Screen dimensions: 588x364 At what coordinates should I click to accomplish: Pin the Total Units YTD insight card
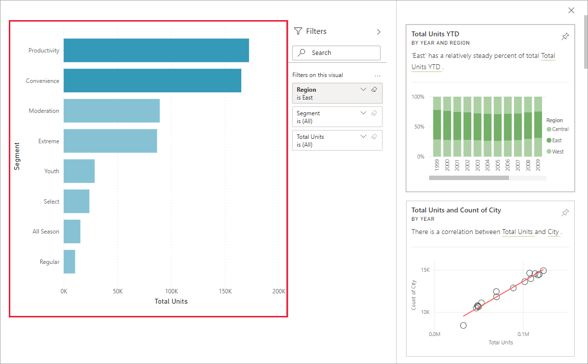point(565,36)
